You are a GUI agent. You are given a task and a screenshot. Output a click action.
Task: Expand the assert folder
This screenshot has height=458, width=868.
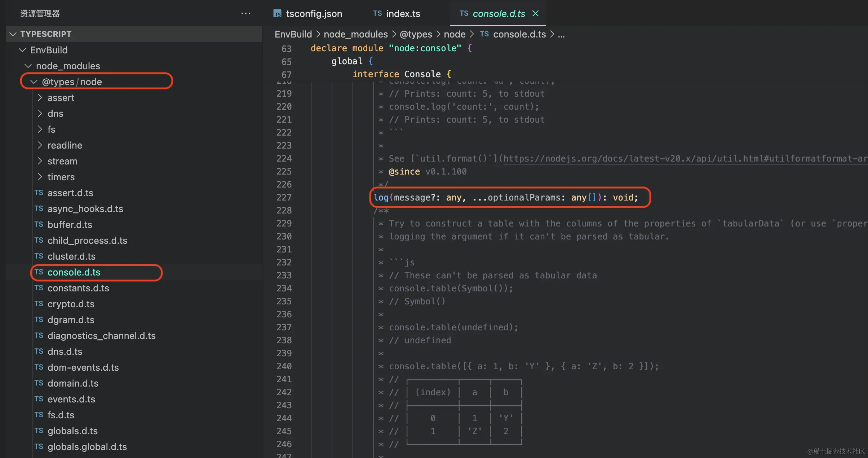pyautogui.click(x=40, y=97)
